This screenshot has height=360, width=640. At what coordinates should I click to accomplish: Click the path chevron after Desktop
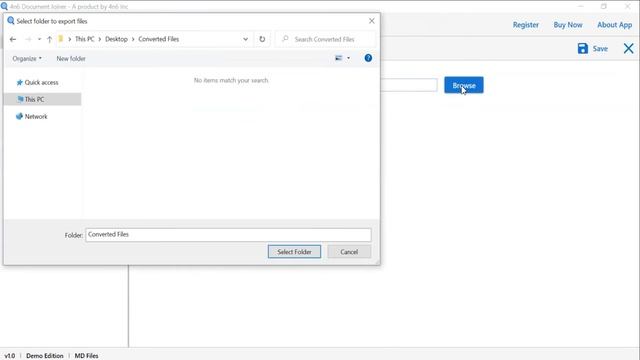[x=133, y=39]
